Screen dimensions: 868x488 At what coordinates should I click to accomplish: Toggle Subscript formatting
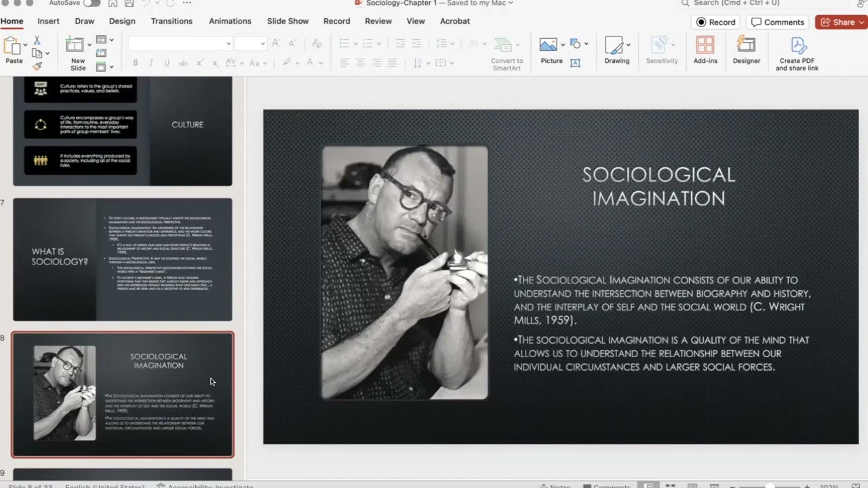click(215, 63)
